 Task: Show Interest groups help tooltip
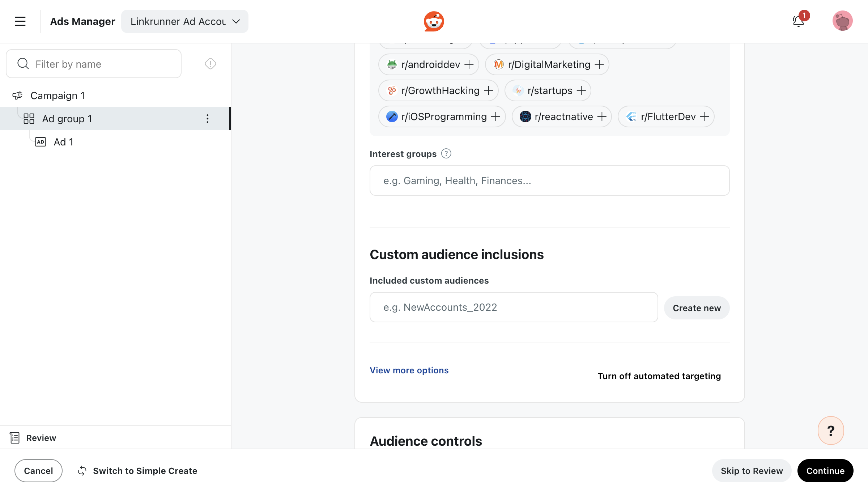(446, 154)
